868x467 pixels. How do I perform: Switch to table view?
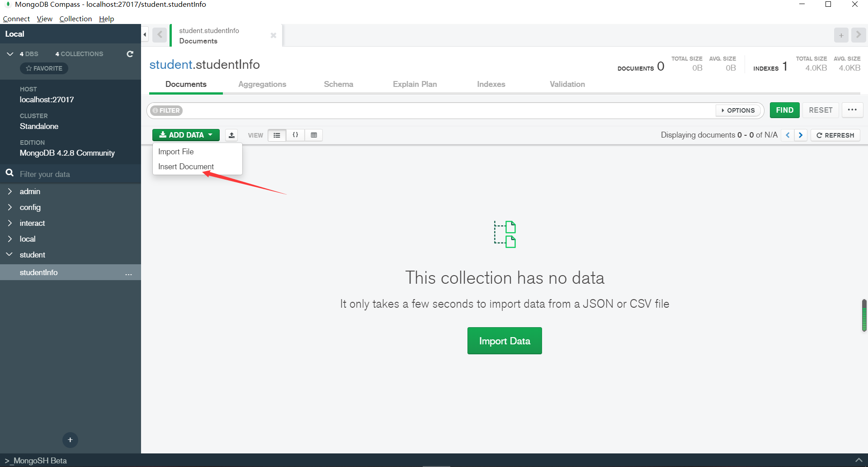tap(314, 135)
